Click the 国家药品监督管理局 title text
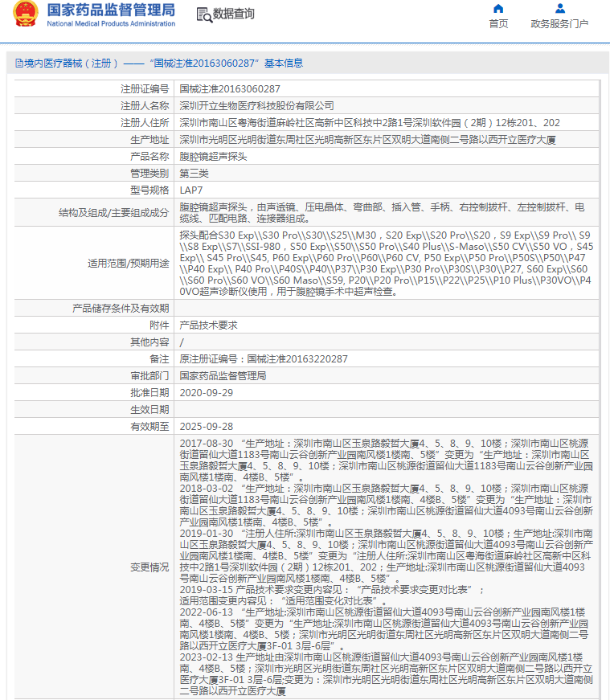This screenshot has width=610, height=700. click(111, 10)
